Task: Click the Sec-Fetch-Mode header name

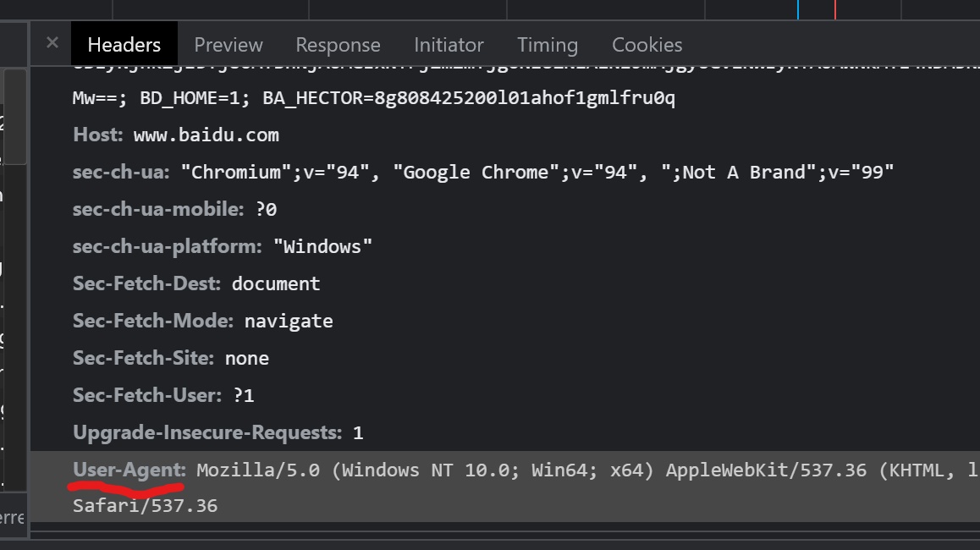Action: (x=153, y=321)
